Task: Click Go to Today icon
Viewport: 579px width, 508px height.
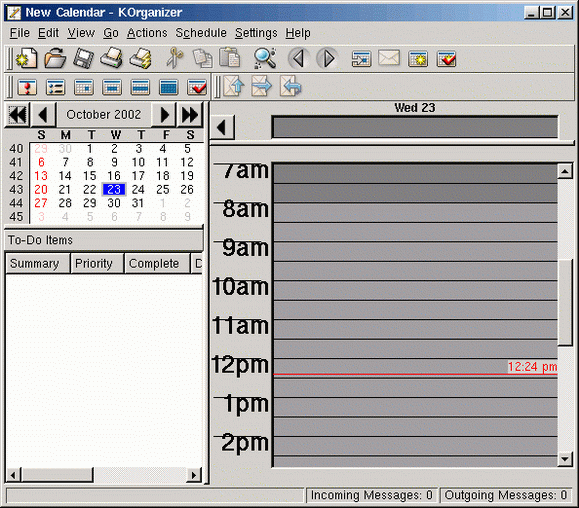Action: (361, 59)
